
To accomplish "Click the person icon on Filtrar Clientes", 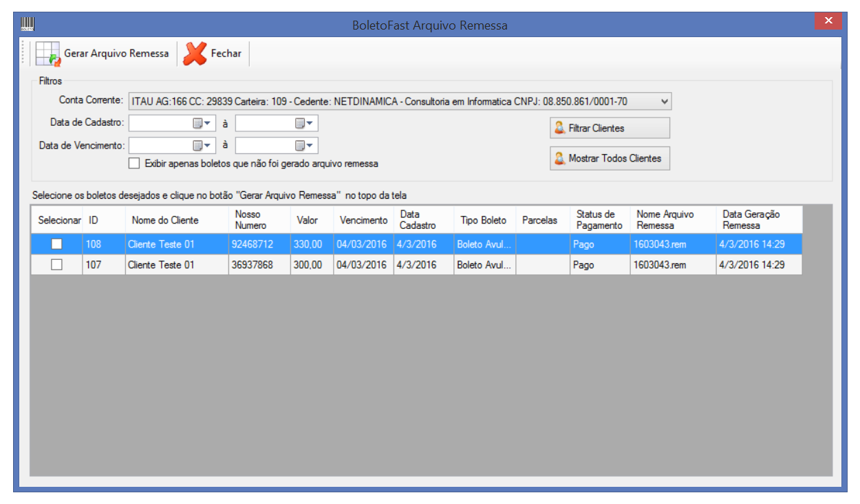I will 560,128.
